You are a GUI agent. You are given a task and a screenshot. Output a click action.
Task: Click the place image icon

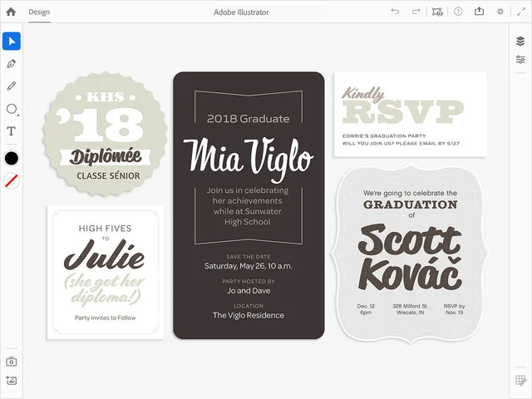[x=12, y=381]
